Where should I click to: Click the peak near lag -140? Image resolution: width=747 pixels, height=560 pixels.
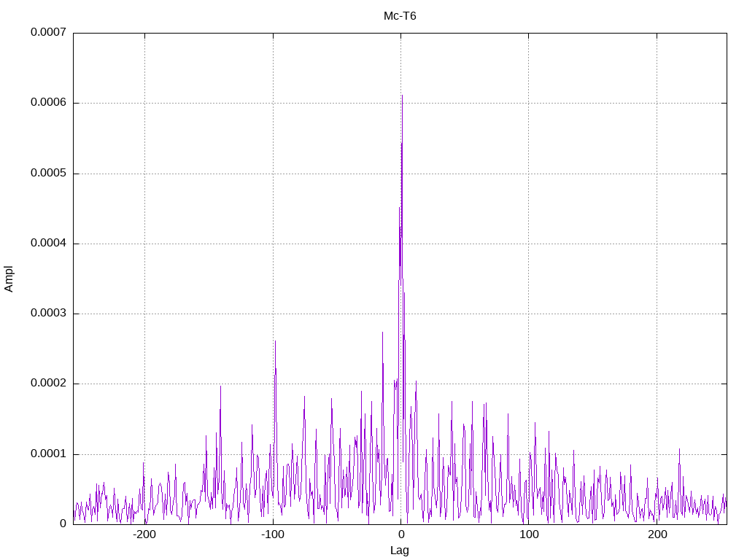pyautogui.click(x=220, y=387)
